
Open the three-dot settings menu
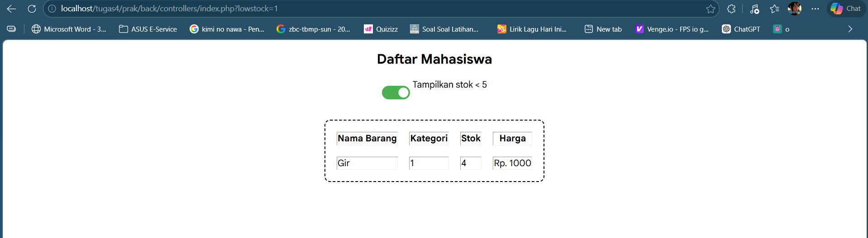point(815,9)
